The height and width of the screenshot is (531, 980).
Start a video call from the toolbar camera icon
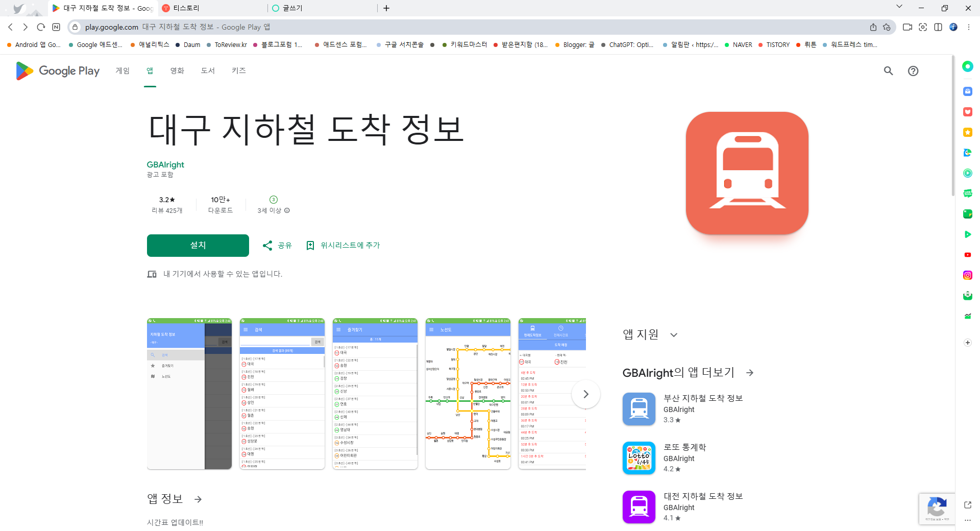click(x=908, y=27)
